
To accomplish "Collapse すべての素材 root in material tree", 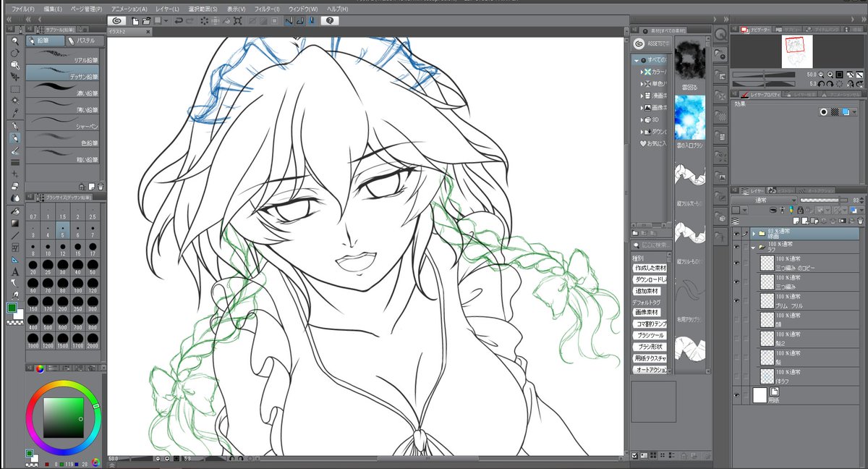I will coord(637,60).
